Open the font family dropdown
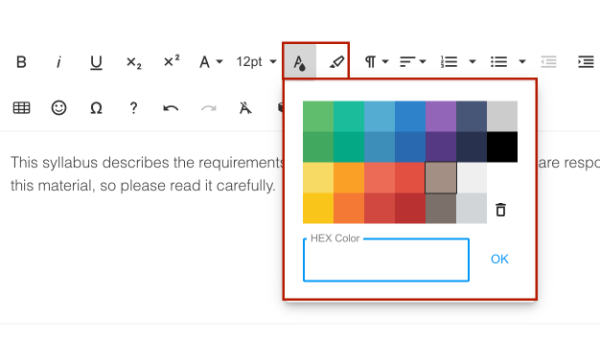 tap(210, 62)
